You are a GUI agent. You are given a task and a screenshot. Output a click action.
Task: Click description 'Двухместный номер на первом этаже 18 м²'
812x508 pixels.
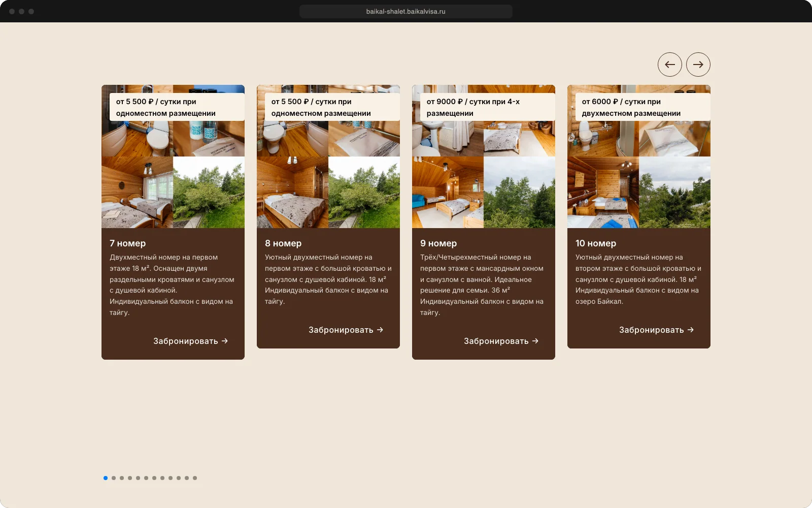pyautogui.click(x=172, y=285)
